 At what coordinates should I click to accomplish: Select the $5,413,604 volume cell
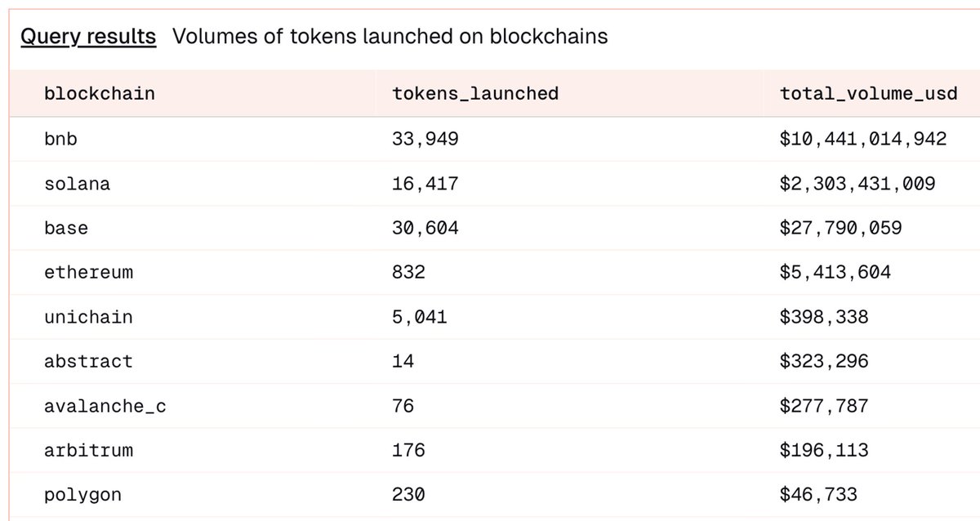[x=836, y=272]
